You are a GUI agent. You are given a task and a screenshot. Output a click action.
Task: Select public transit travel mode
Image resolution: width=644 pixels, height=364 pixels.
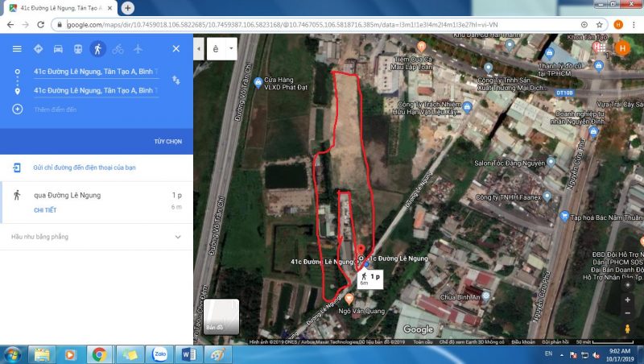pyautogui.click(x=77, y=48)
